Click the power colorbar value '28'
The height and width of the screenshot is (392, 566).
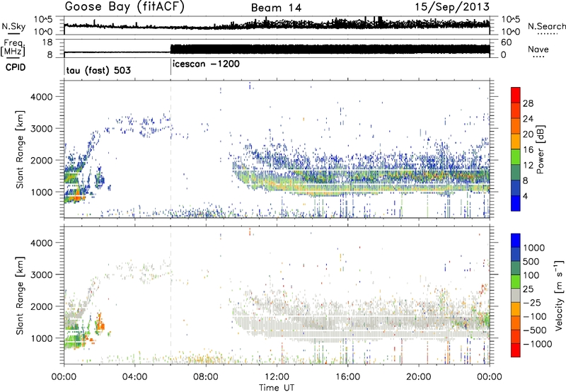click(528, 103)
